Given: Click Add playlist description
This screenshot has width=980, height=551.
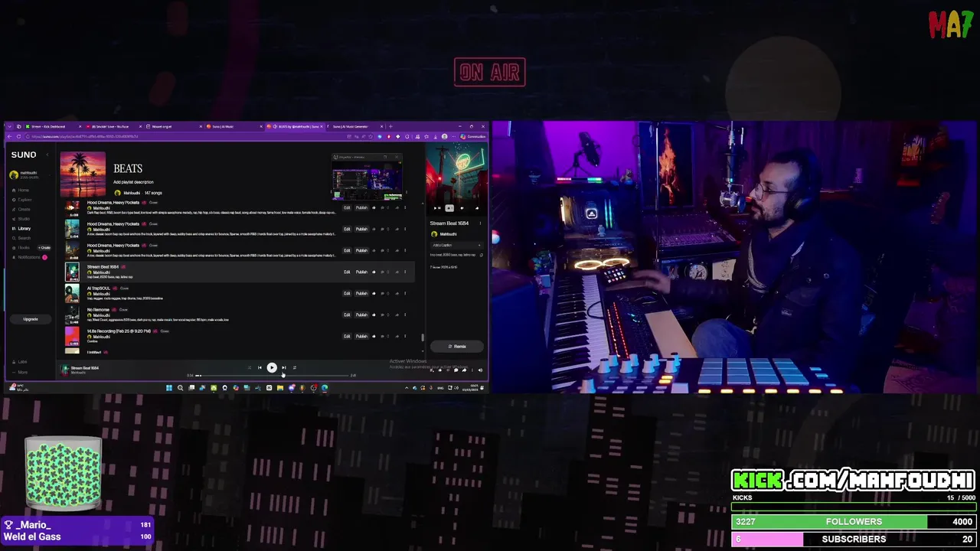Looking at the screenshot, I should point(133,182).
